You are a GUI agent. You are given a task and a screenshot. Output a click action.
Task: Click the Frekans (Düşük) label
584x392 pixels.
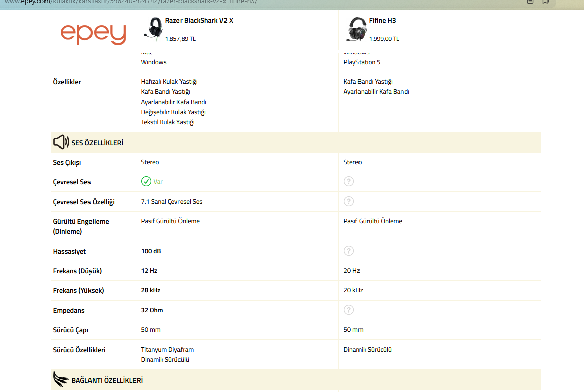(77, 271)
